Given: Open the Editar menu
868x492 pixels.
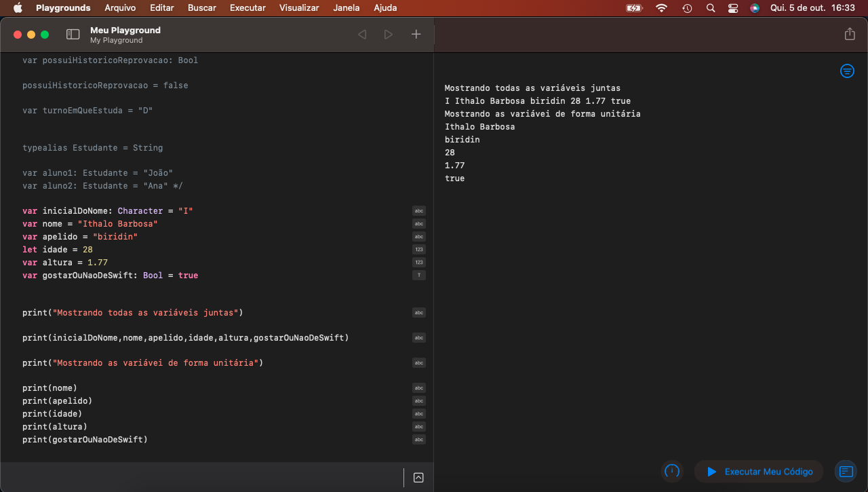Looking at the screenshot, I should coord(162,8).
